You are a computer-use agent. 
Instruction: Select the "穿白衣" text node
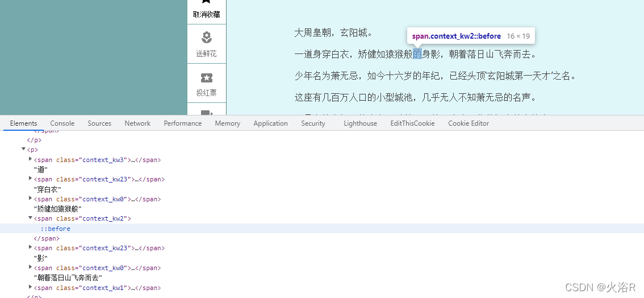coord(48,189)
